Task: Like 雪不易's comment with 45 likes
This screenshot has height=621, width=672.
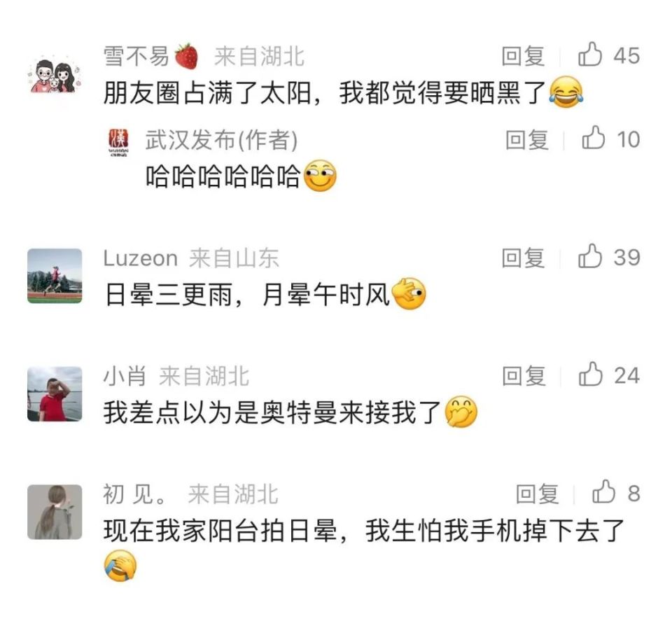Action: (590, 55)
